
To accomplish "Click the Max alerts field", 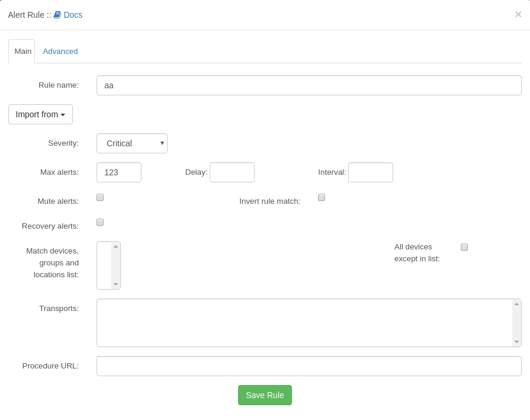I will point(119,172).
